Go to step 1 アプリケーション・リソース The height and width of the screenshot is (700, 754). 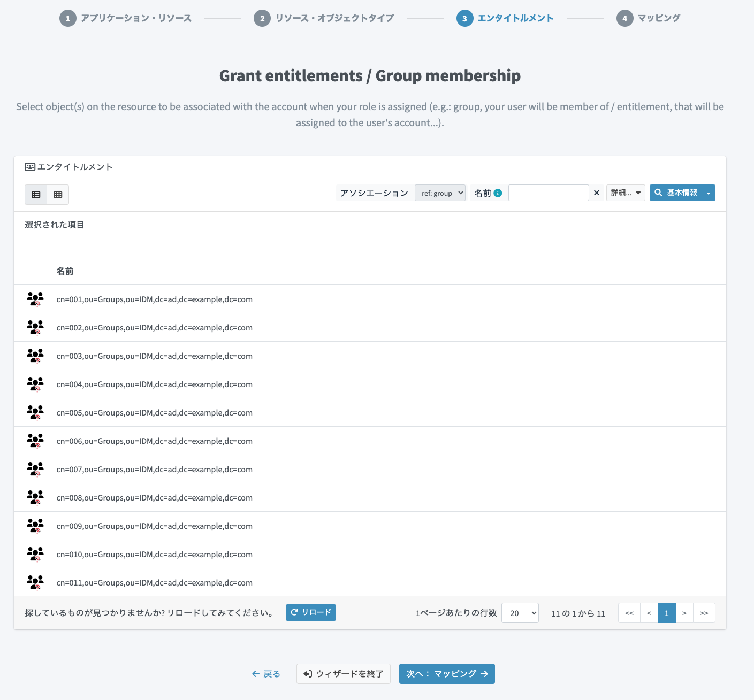tap(125, 18)
